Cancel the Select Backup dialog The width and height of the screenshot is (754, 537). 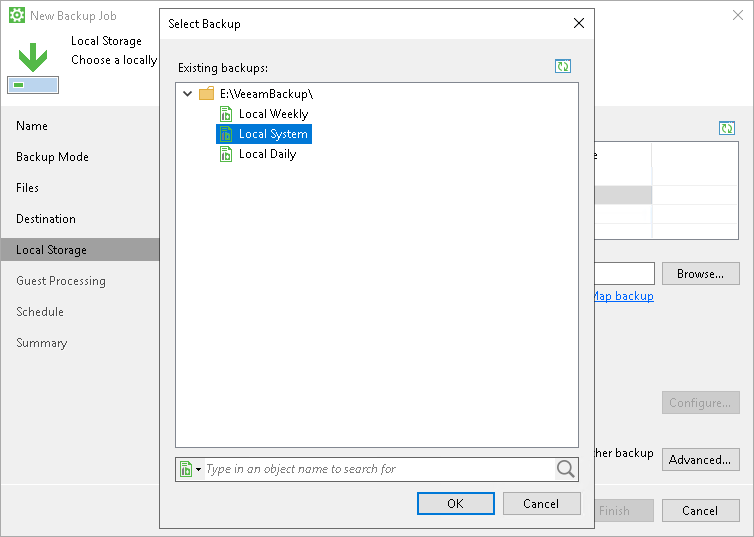tap(541, 503)
